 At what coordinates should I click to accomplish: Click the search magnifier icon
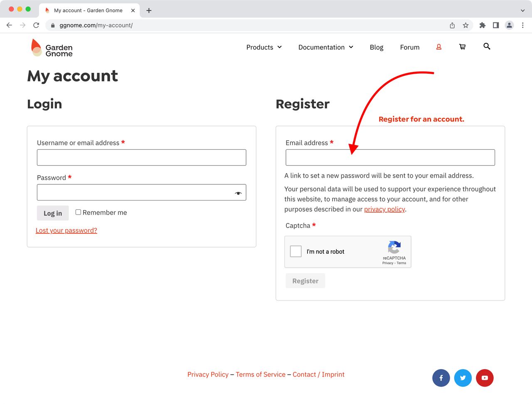pos(487,47)
